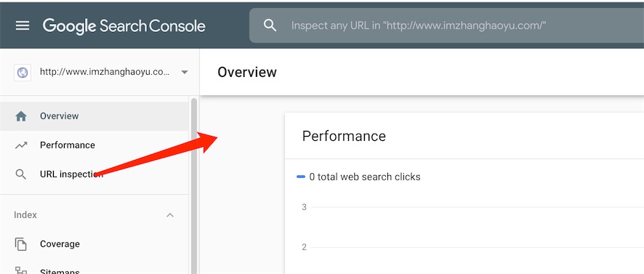Click the Overview home icon
Viewport: 644px width, 274px height.
[21, 116]
